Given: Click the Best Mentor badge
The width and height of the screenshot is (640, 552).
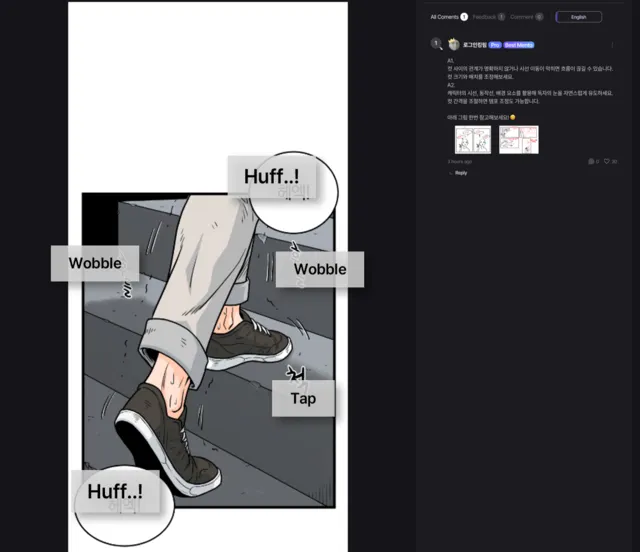Looking at the screenshot, I should pyautogui.click(x=518, y=45).
